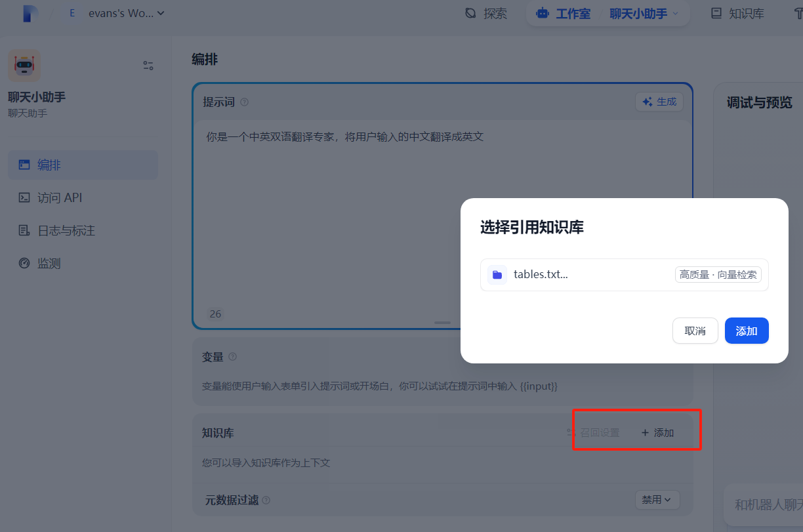This screenshot has width=803, height=532.
Task: Select 编排 in the sidebar
Action: [x=83, y=165]
